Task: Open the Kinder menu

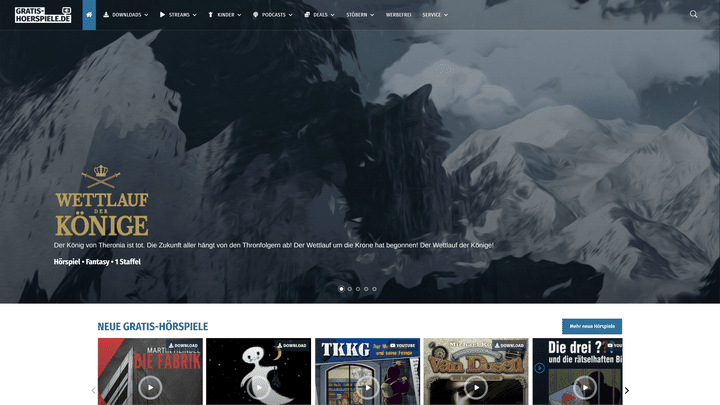Action: point(225,15)
